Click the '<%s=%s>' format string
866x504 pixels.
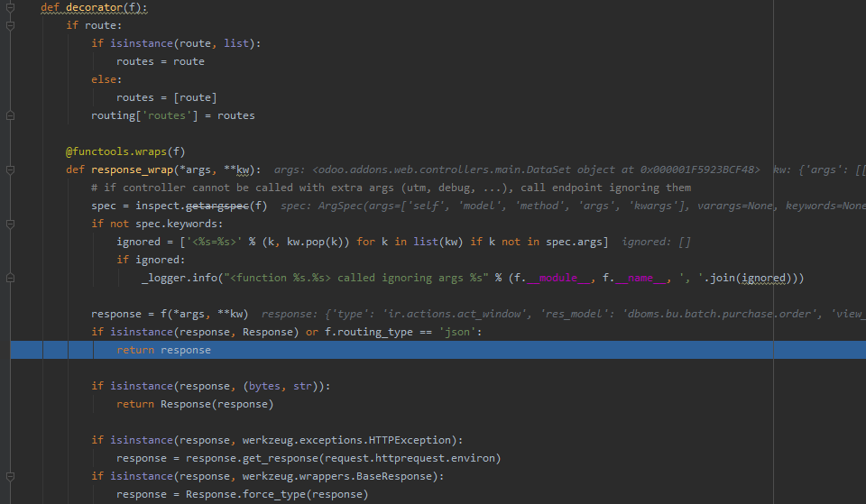pos(214,242)
